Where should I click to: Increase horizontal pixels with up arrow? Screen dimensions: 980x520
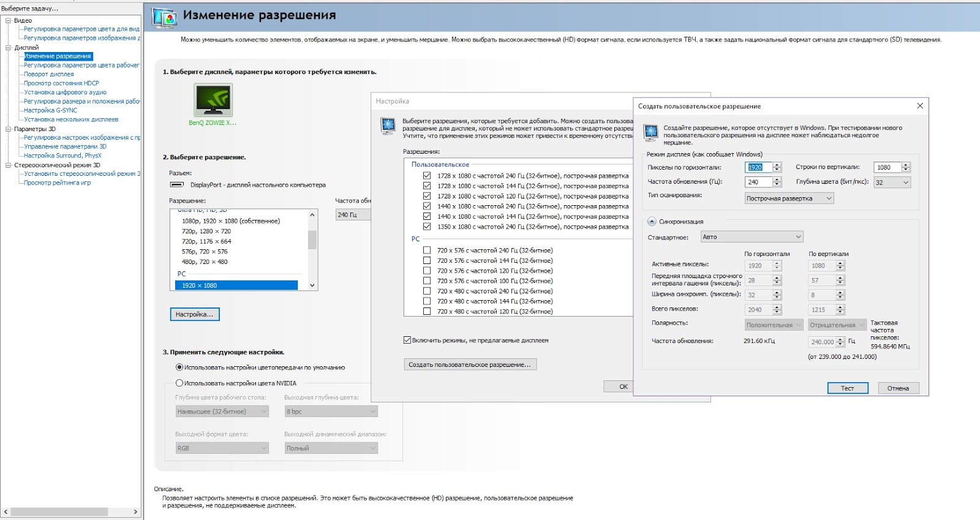coord(777,165)
